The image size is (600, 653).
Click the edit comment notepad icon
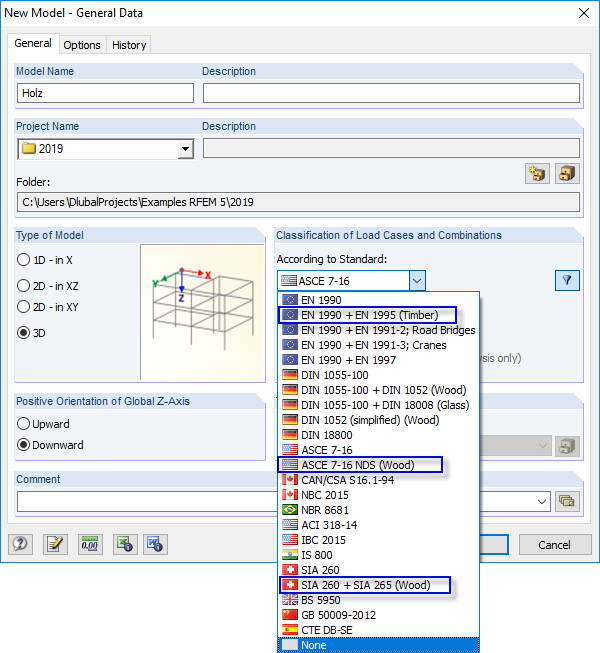(x=55, y=544)
